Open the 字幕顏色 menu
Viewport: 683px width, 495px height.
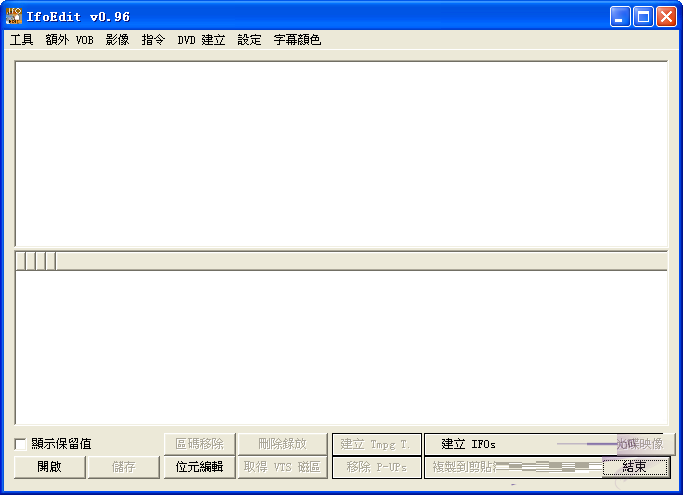pos(297,40)
